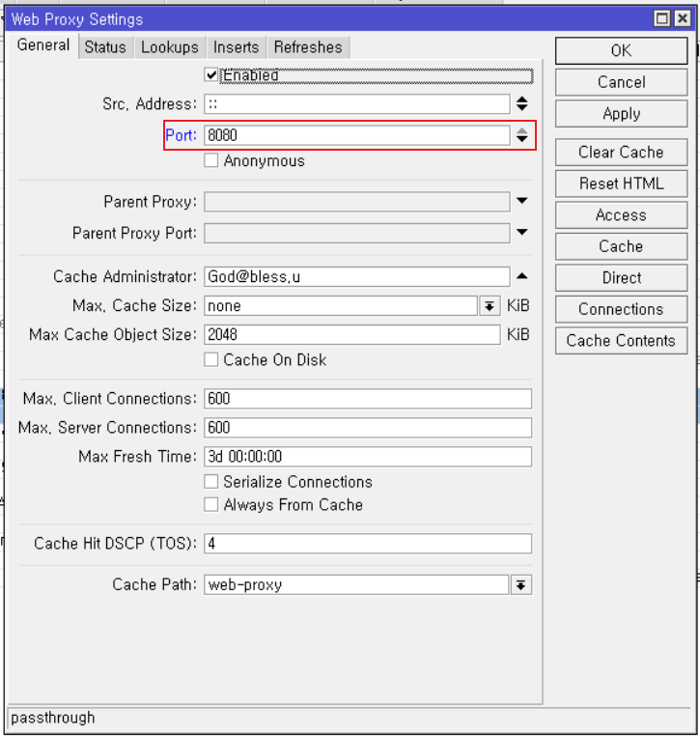Click the Src. Address up/down arrows
The image size is (700, 736).
(x=521, y=103)
